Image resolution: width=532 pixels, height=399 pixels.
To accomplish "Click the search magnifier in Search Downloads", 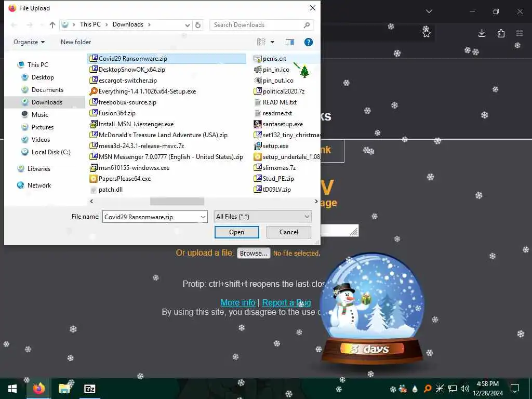I will [x=307, y=25].
